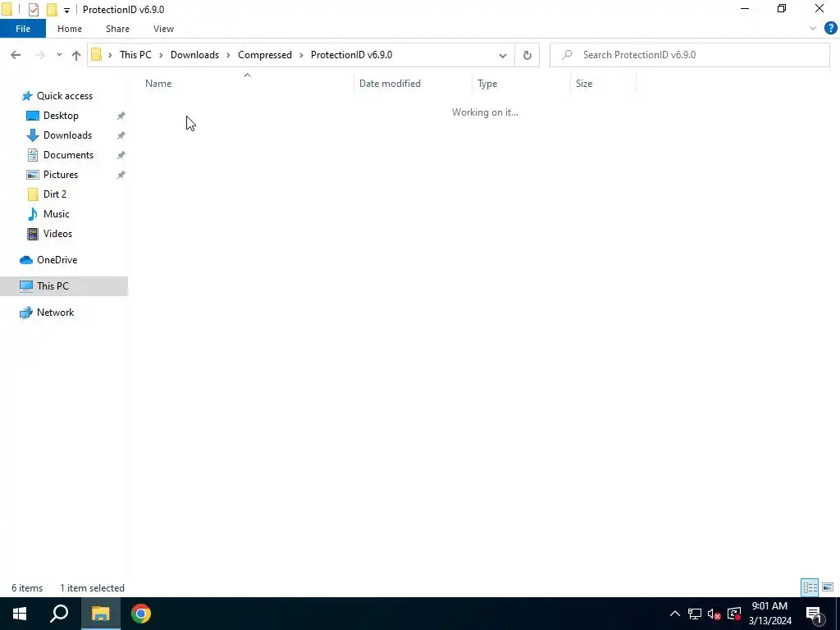Go up one folder level
840x630 pixels.
[76, 55]
